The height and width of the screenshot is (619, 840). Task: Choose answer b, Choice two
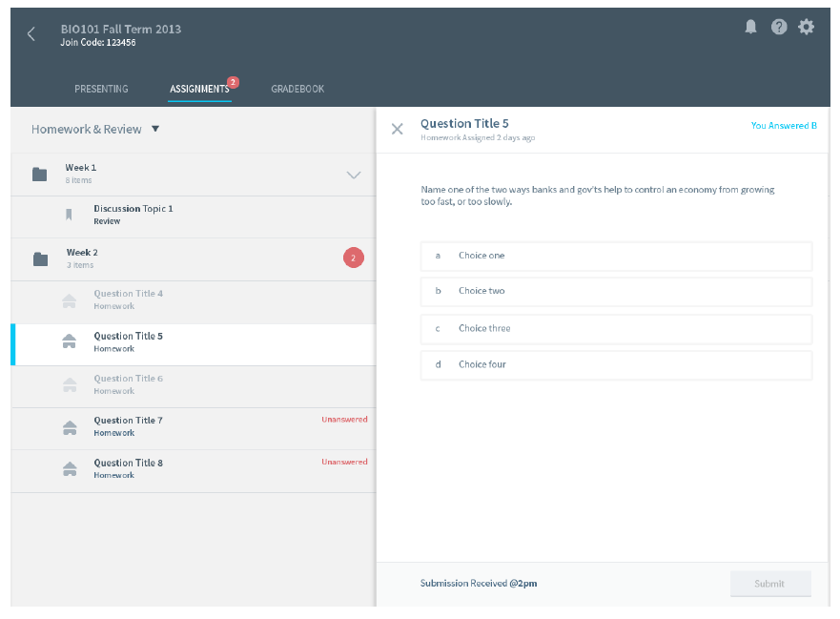coord(616,291)
